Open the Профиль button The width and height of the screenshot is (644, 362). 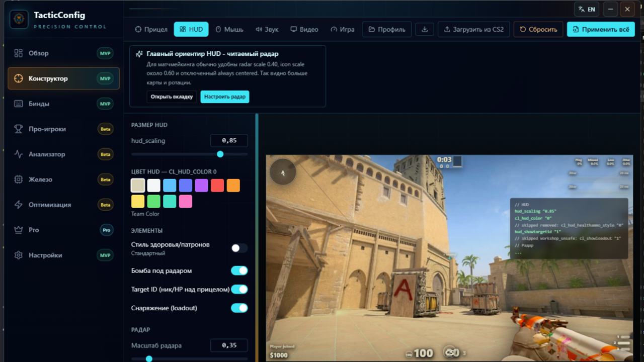[x=387, y=29]
